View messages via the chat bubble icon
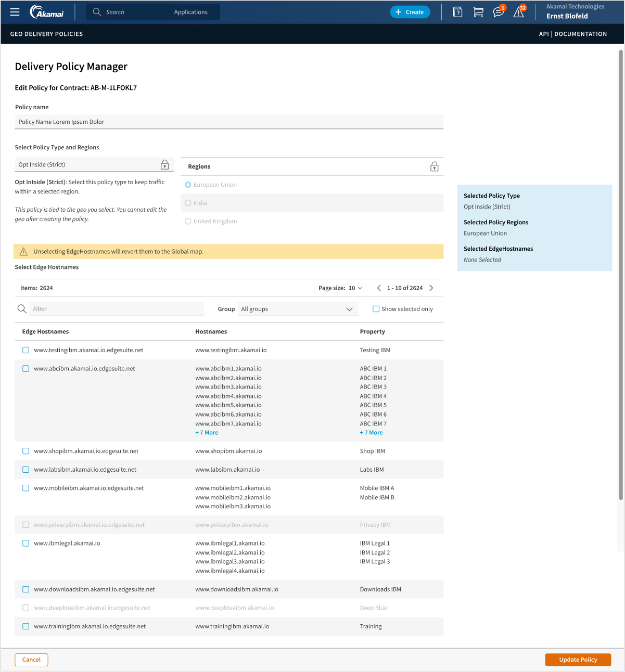 [x=498, y=11]
